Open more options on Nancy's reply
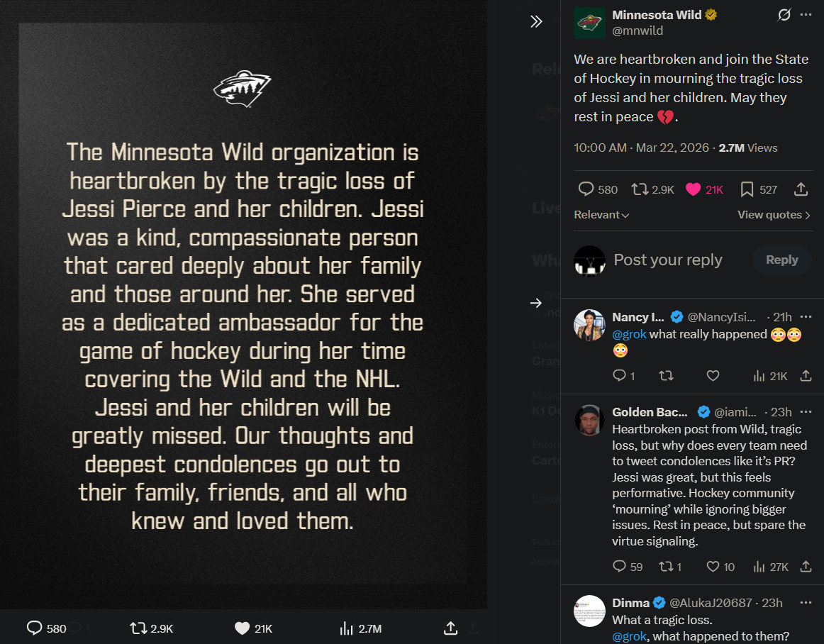The height and width of the screenshot is (644, 824). [806, 317]
